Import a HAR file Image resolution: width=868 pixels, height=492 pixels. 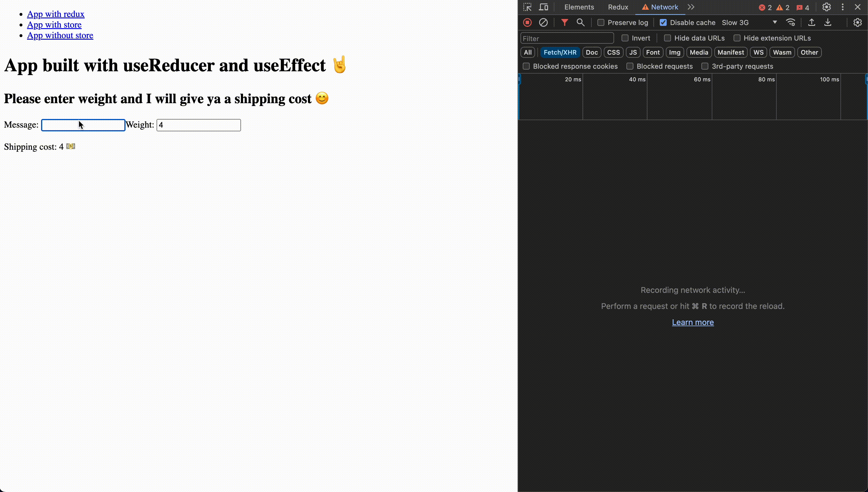(x=811, y=22)
